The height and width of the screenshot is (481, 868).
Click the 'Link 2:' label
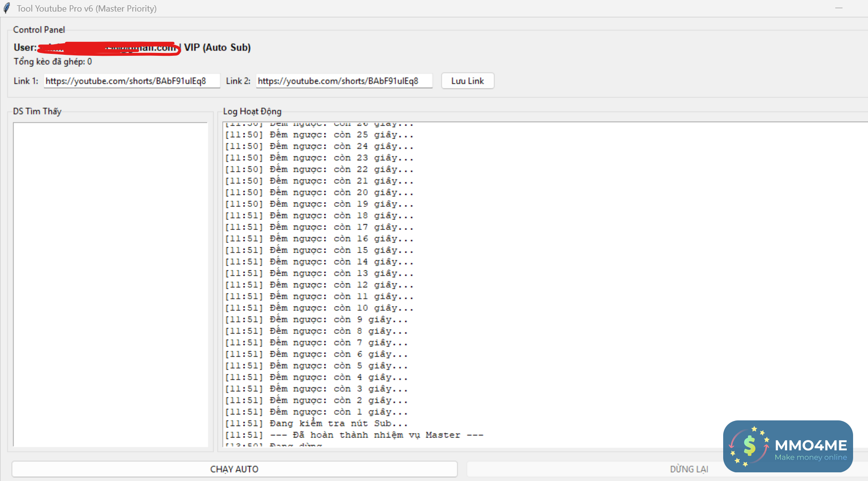238,81
